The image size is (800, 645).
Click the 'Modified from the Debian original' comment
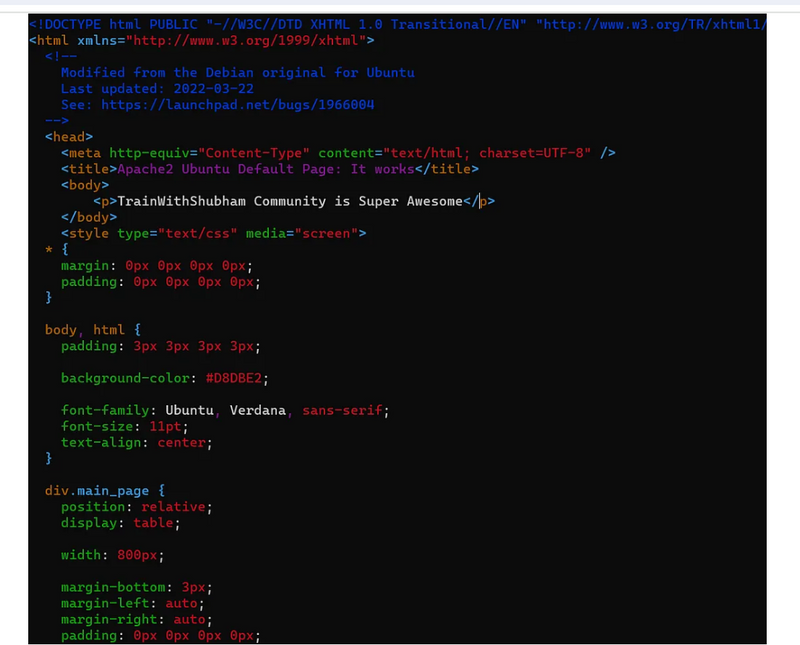point(237,73)
